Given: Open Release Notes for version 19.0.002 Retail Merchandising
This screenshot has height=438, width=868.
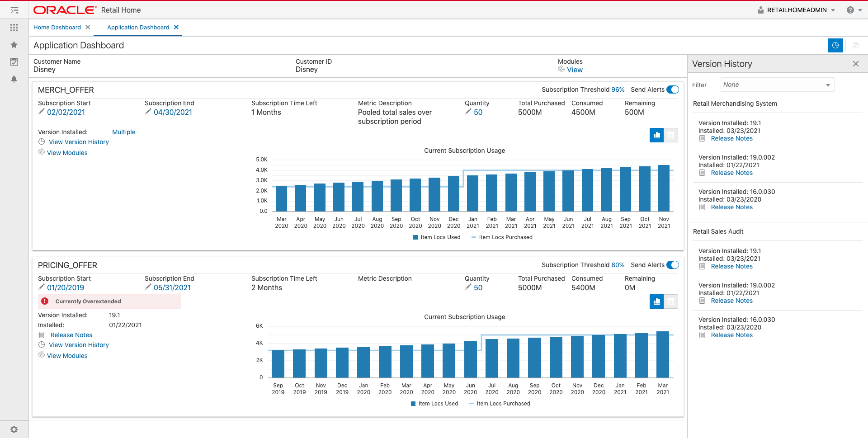Looking at the screenshot, I should pos(731,173).
